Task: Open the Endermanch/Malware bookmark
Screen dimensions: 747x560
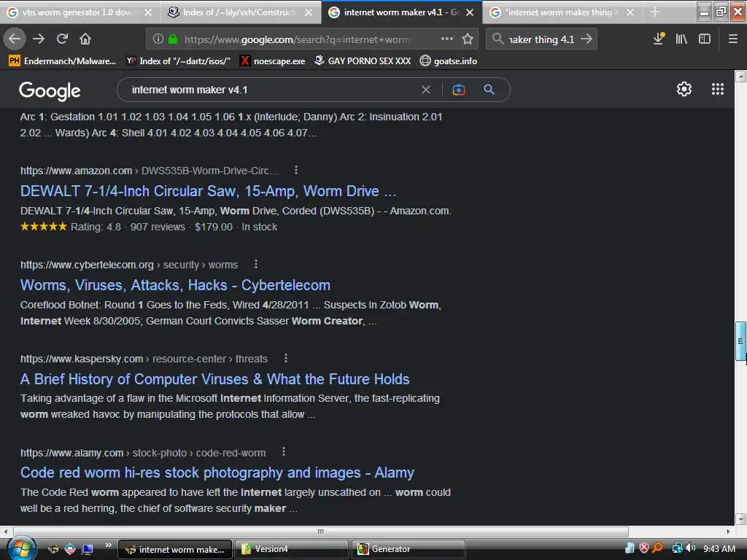Action: click(x=63, y=61)
